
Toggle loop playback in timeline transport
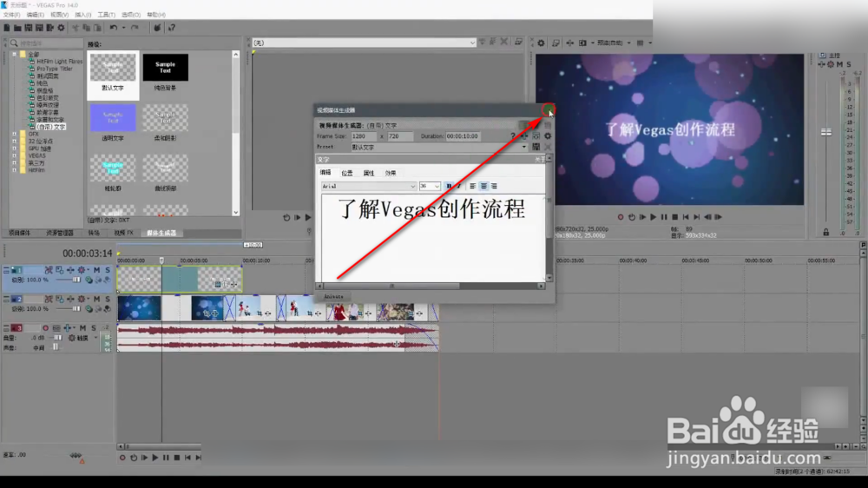coord(134,458)
